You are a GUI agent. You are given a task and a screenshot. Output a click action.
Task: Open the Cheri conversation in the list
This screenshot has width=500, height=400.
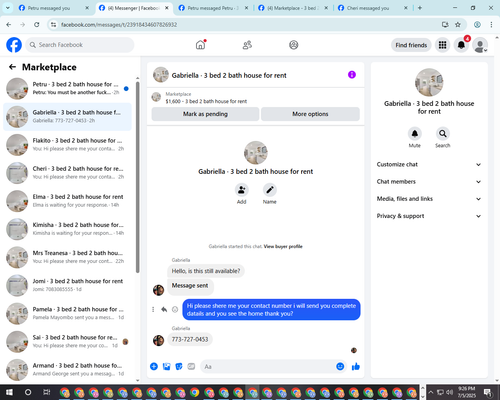(x=67, y=173)
